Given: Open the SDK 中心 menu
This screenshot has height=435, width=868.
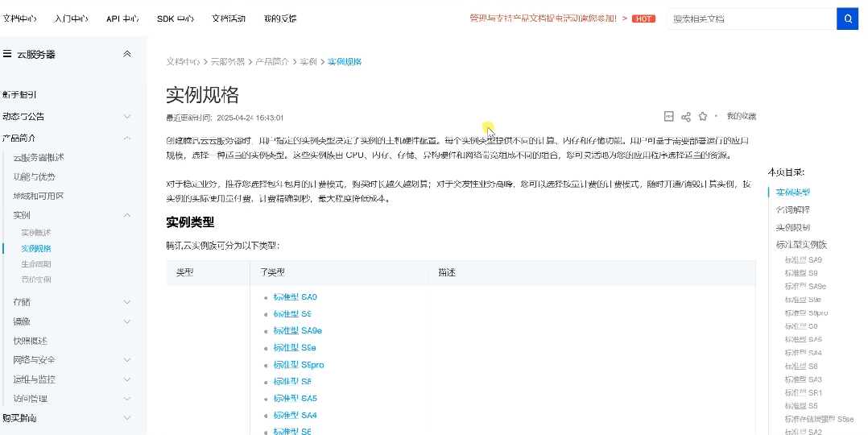Looking at the screenshot, I should [175, 19].
